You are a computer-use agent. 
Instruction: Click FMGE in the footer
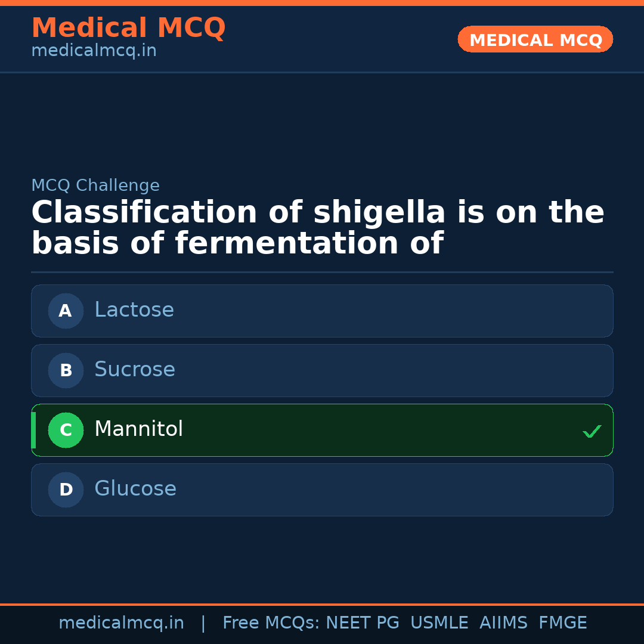coord(562,623)
